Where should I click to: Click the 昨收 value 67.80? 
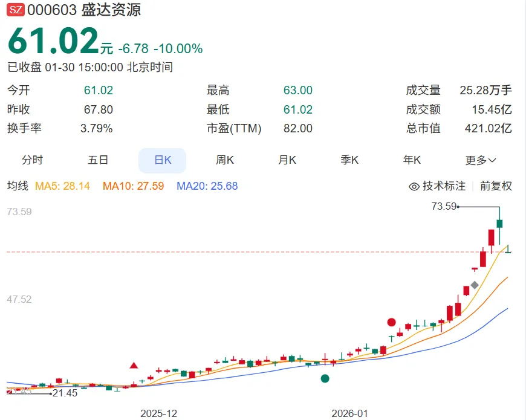point(99,109)
